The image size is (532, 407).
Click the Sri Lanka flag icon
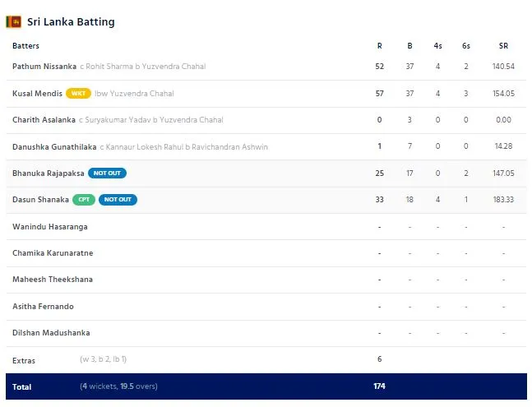click(14, 21)
